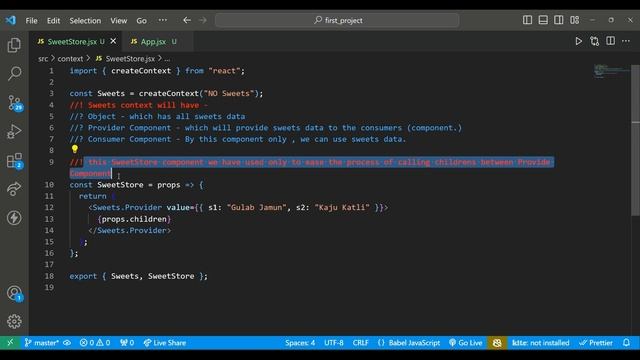Viewport: 640px width, 360px height.
Task: Go forward using the navigation arrow
Action: pyautogui.click(x=202, y=20)
